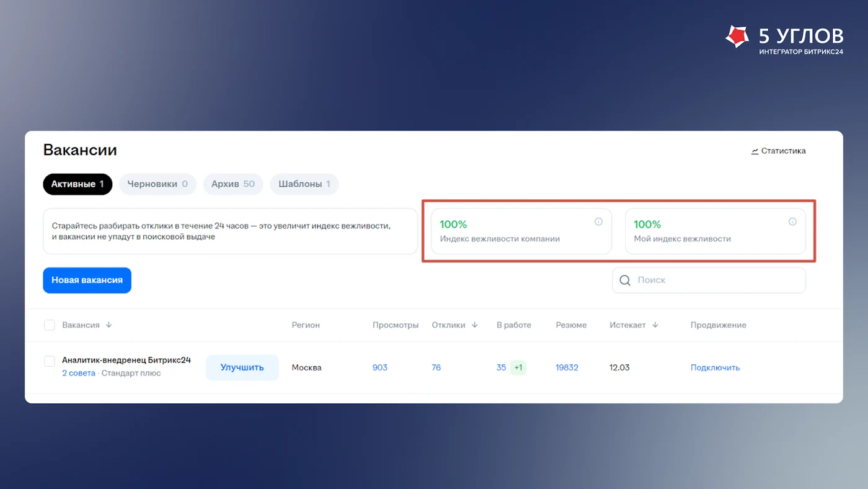868x489 pixels.
Task: Open the 903 views count
Action: tap(380, 368)
